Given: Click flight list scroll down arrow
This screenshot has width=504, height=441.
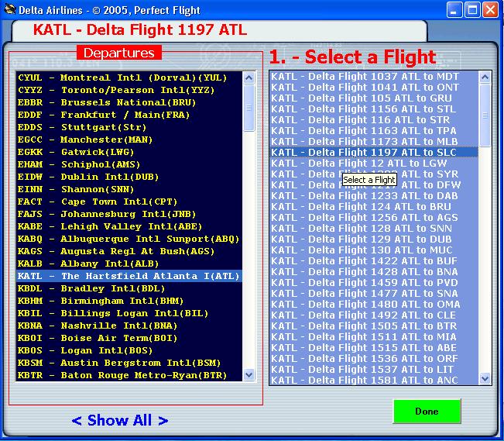Looking at the screenshot, I should 485,378.
